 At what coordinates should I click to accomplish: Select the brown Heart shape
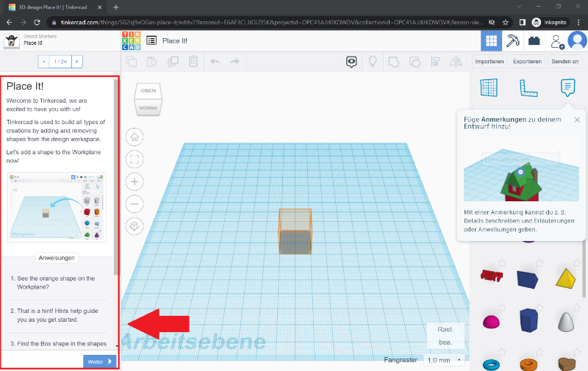tap(567, 364)
